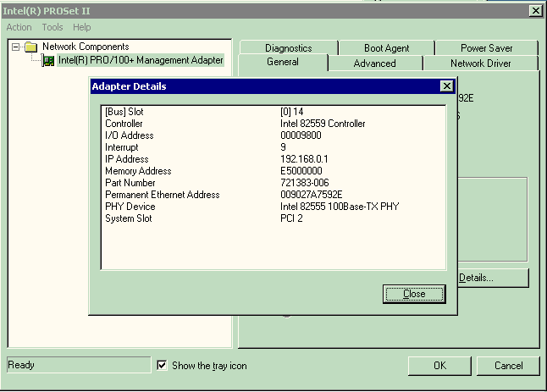Viewport: 547px width, 392px height.
Task: Click the E5000000 memory value
Action: (x=301, y=171)
